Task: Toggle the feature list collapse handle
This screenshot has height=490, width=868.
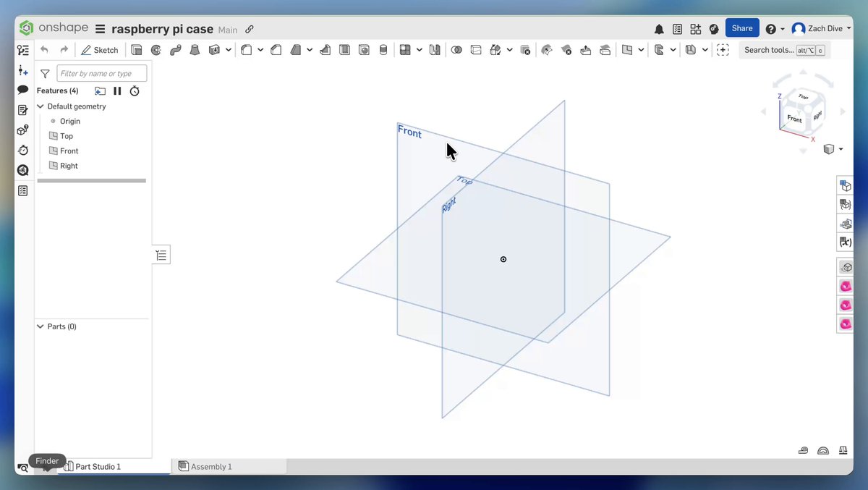Action: [x=161, y=255]
